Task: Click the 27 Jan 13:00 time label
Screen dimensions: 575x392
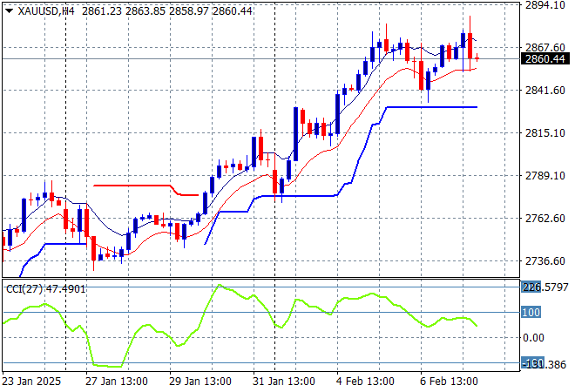Action: (x=117, y=382)
